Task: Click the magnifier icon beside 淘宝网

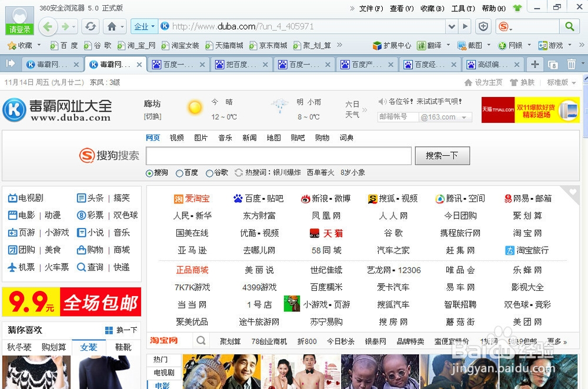Action: [201, 340]
